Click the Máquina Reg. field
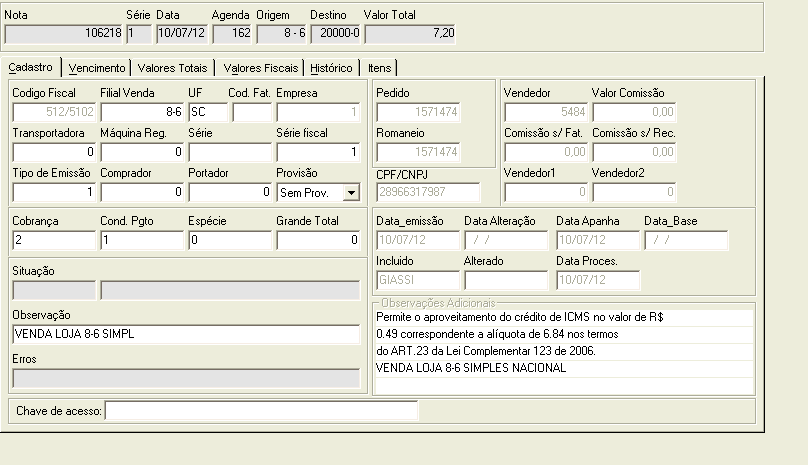This screenshot has height=465, width=808. [142, 152]
